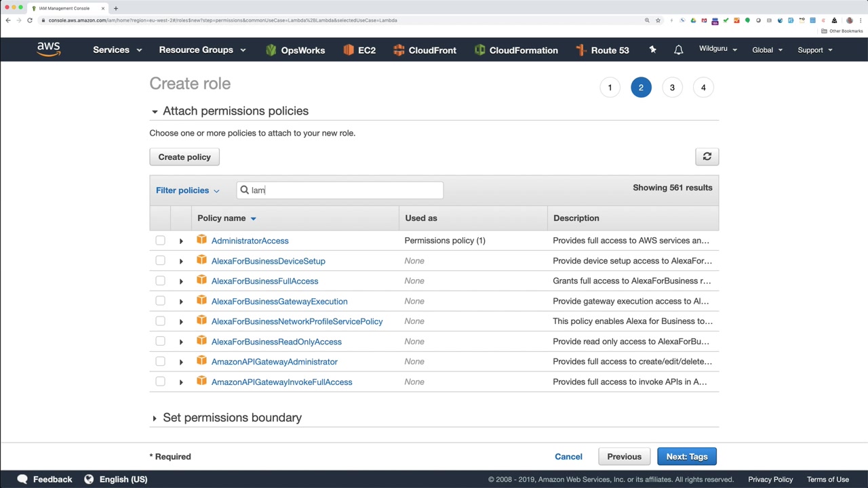The height and width of the screenshot is (488, 868).
Task: Open the Services menu
Action: click(x=117, y=50)
